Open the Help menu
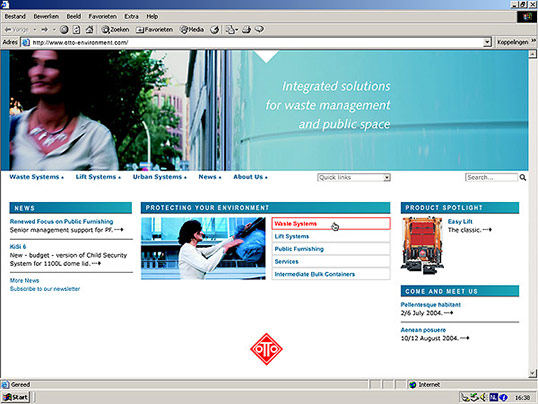The image size is (538, 404). (152, 16)
